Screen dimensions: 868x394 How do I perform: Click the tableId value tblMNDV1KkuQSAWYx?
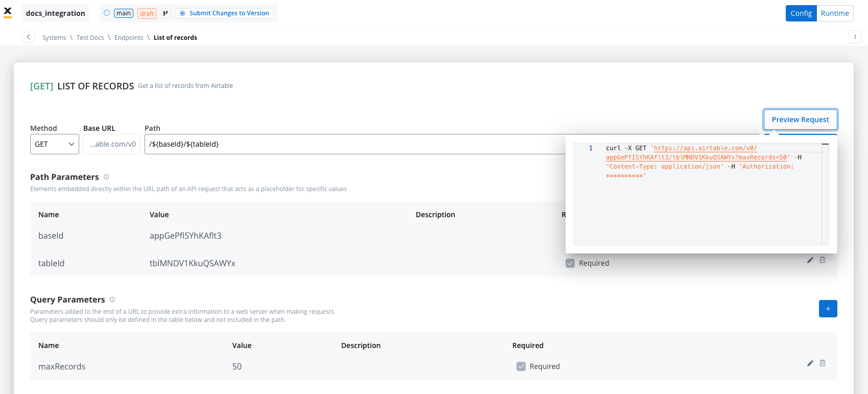click(193, 263)
